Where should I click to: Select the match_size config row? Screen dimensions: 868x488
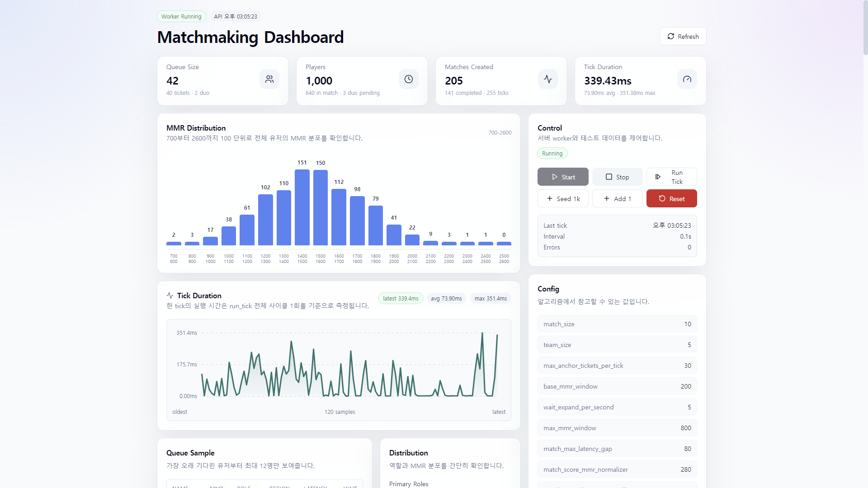point(617,324)
